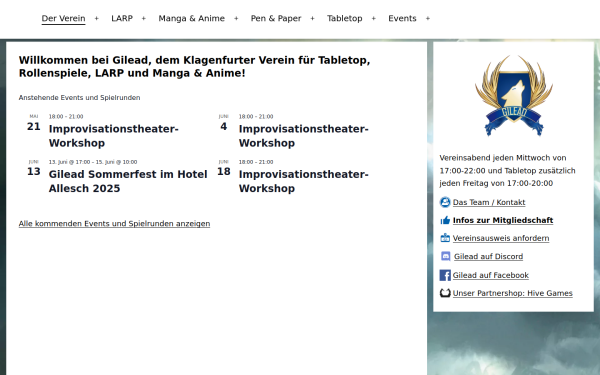Open Infos zur Mitgliedschaft link
This screenshot has height=375, width=600.
503,220
